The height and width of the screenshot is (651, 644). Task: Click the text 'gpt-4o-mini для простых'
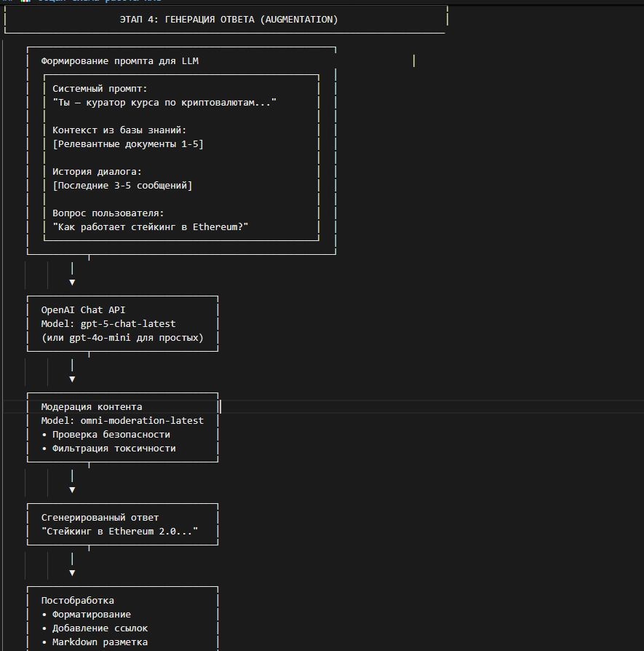[x=135, y=337]
